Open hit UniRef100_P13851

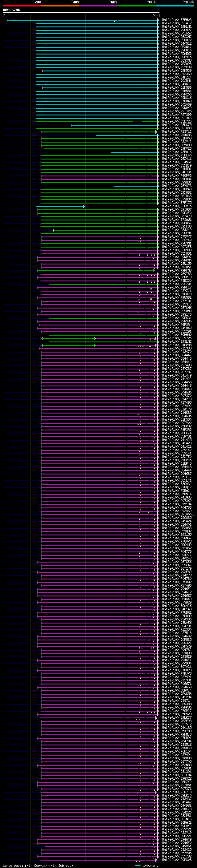point(177,267)
